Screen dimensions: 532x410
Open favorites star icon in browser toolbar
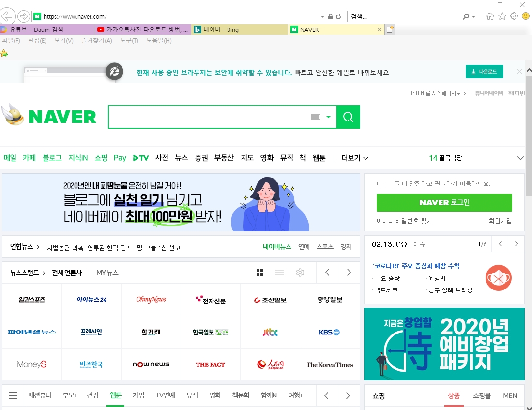502,16
